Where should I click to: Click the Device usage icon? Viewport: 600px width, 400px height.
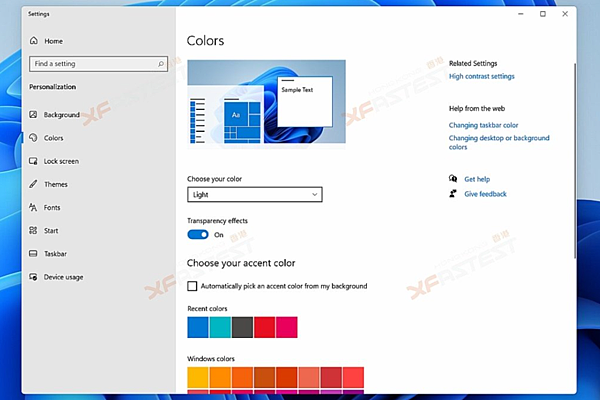(x=33, y=277)
